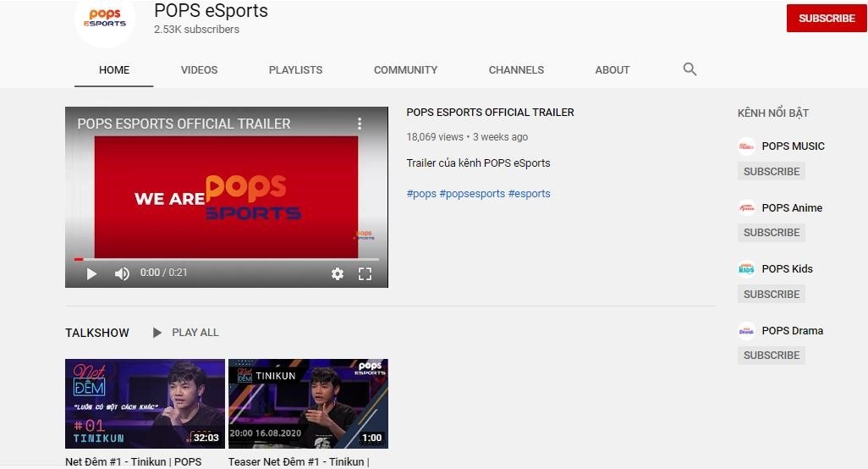Subscribe to POPS MUSIC channel
Image resolution: width=868 pixels, height=469 pixels.
point(771,171)
